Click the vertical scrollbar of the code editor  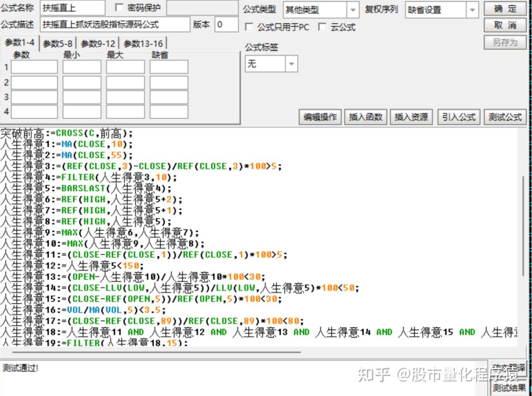(x=523, y=226)
